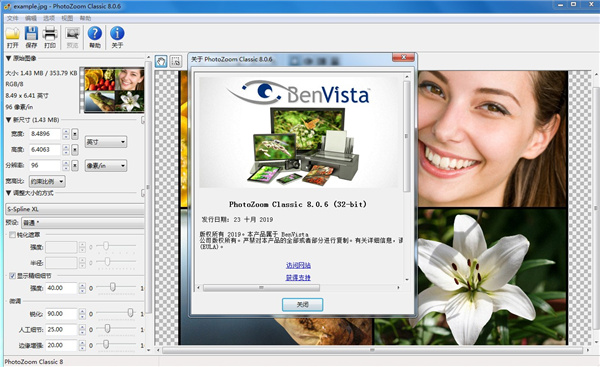Open the 选项 (Options) menu
Image resolution: width=600 pixels, height=367 pixels.
49,18
